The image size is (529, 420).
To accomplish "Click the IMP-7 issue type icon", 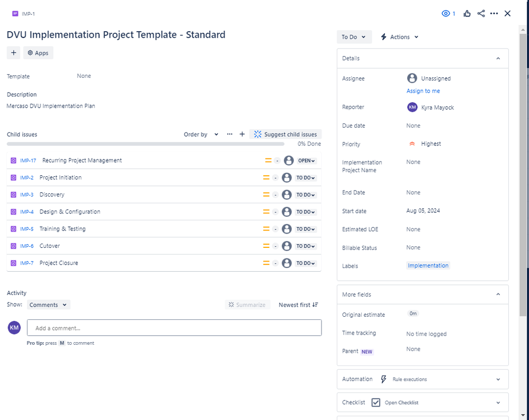I will point(13,263).
